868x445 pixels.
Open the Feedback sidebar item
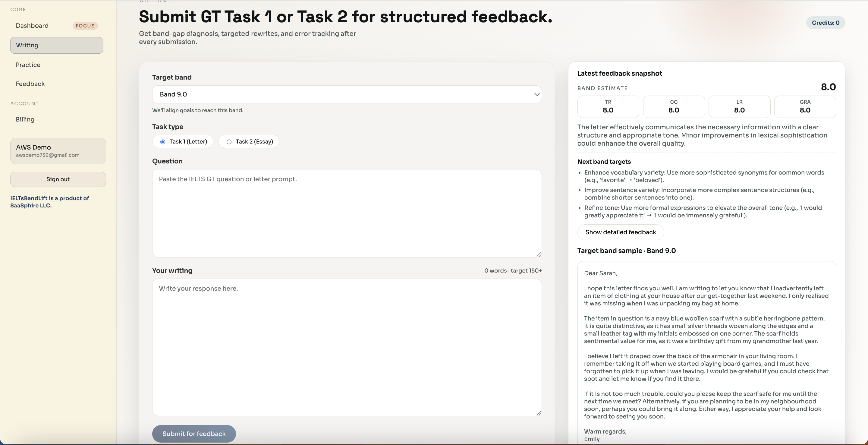click(30, 84)
